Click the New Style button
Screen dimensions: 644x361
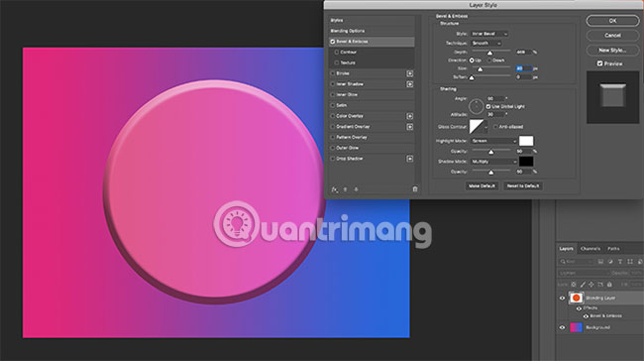pos(612,51)
